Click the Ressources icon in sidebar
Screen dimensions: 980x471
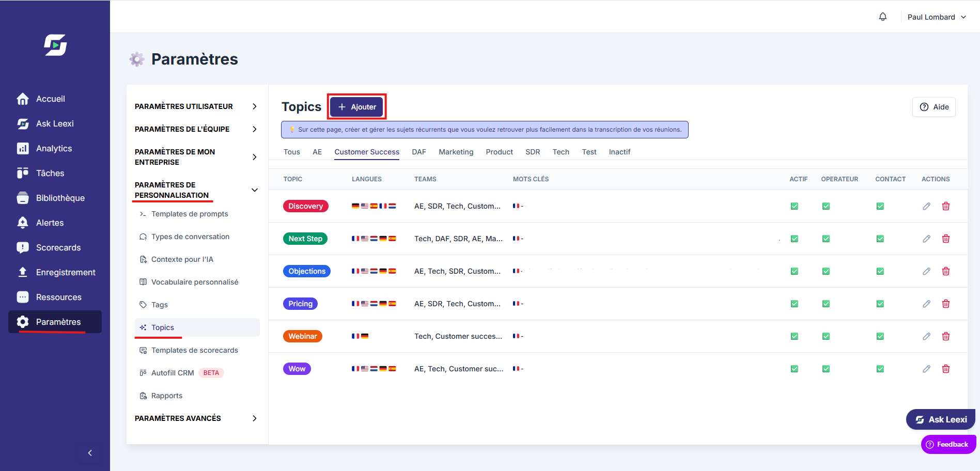click(x=23, y=297)
